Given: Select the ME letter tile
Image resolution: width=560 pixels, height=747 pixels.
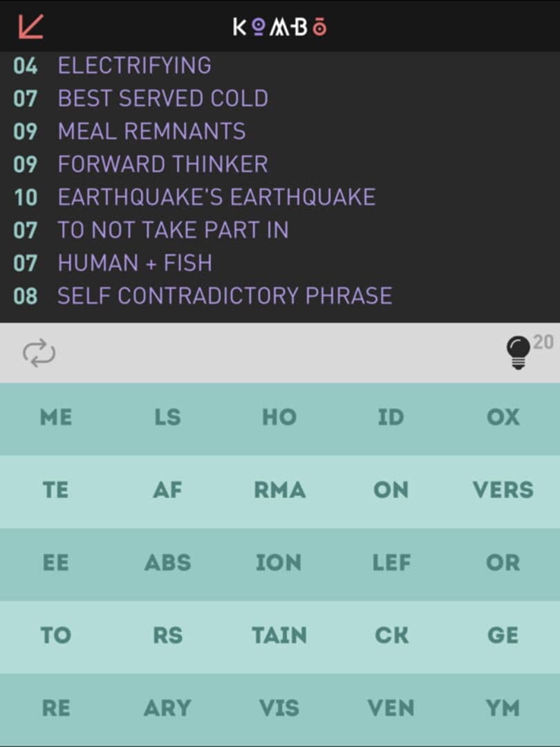Looking at the screenshot, I should pos(56,418).
